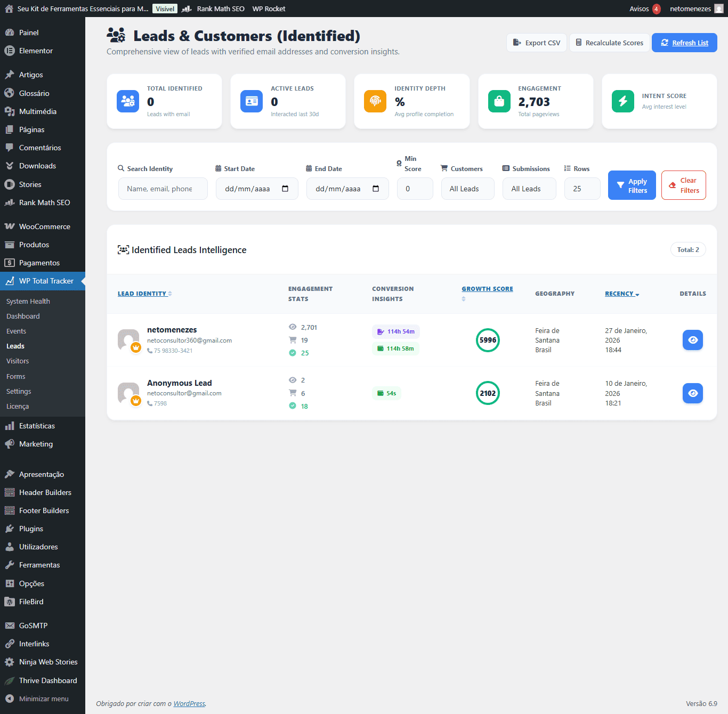Open the Licença submenu
This screenshot has height=714, width=728.
(x=18, y=406)
